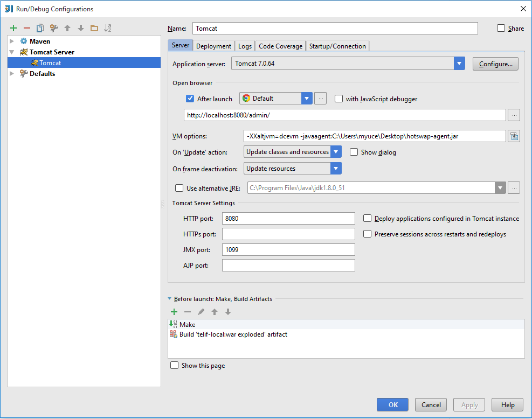Click the Apply button

pos(469,405)
